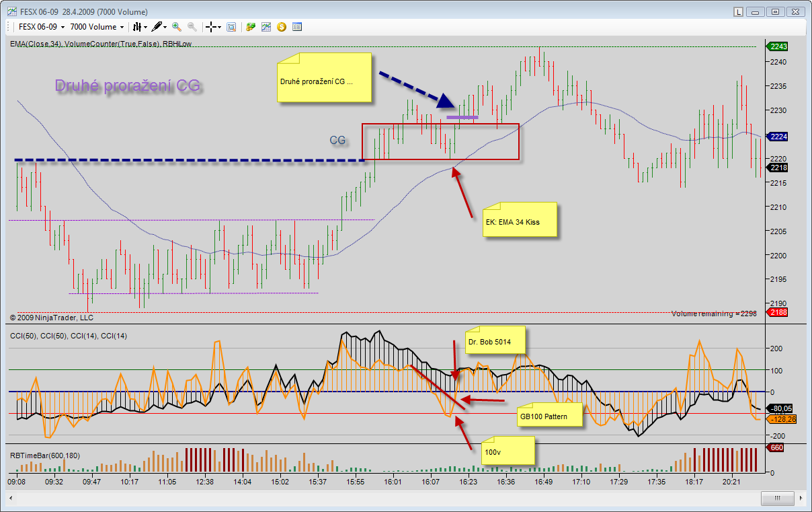Select the 'Dr. Bob 5014' note
The height and width of the screenshot is (512, 812).
[495, 341]
